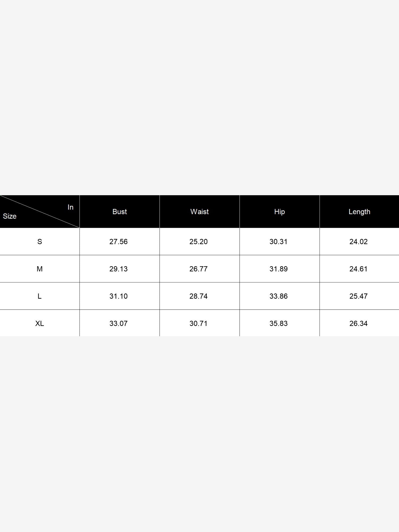Select the XL size row label

[40, 323]
